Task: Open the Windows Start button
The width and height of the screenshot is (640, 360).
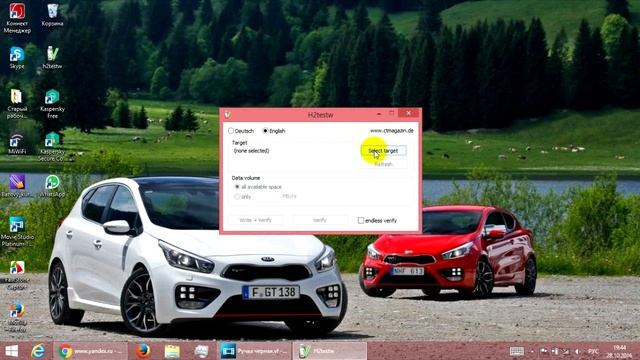Action: [x=11, y=351]
